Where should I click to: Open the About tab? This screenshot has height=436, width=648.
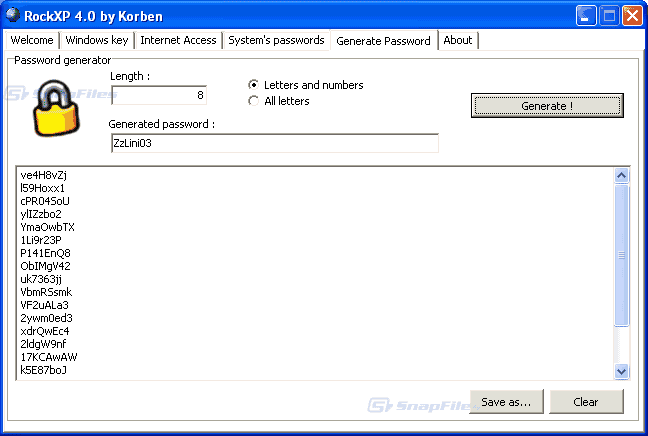coord(457,40)
